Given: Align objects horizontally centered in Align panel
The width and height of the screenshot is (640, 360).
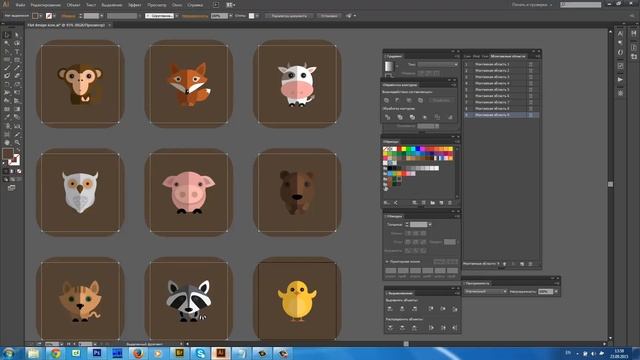Looking at the screenshot, I should click(x=402, y=309).
